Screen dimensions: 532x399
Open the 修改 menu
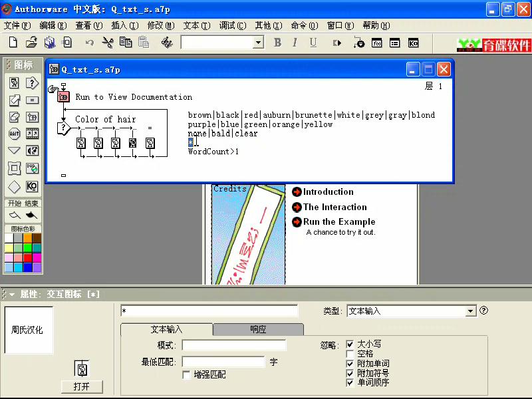coord(161,25)
